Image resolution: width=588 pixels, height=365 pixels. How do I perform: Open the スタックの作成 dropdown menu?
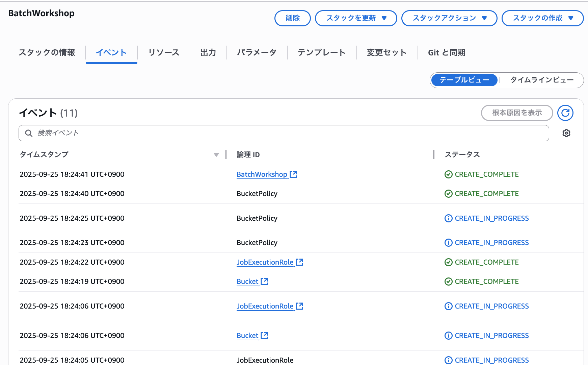543,18
